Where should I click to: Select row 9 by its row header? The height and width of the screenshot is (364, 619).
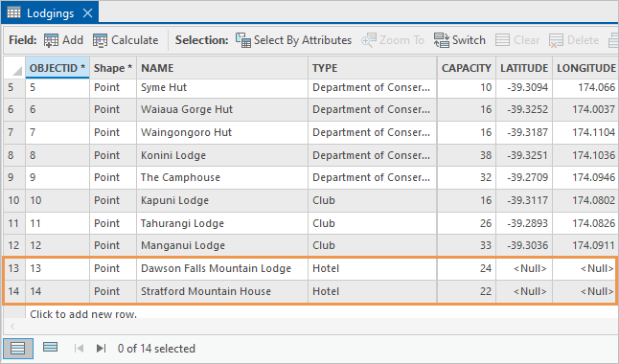coord(14,177)
